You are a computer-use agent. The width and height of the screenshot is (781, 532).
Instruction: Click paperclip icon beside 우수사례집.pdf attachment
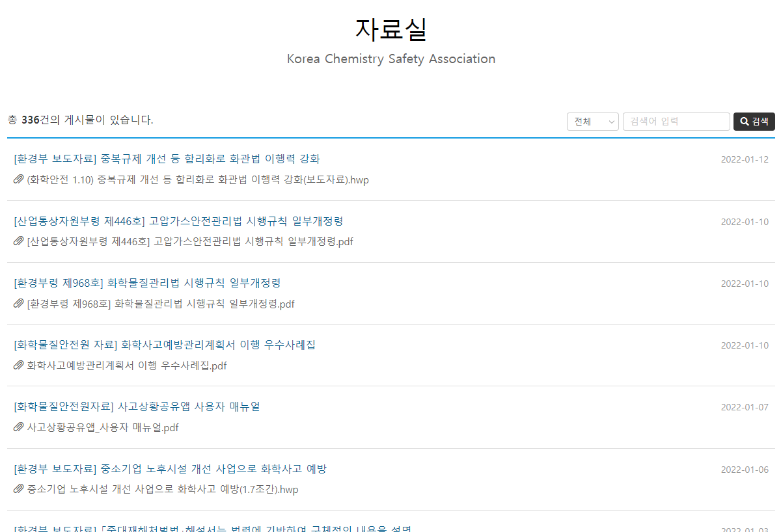tap(19, 366)
